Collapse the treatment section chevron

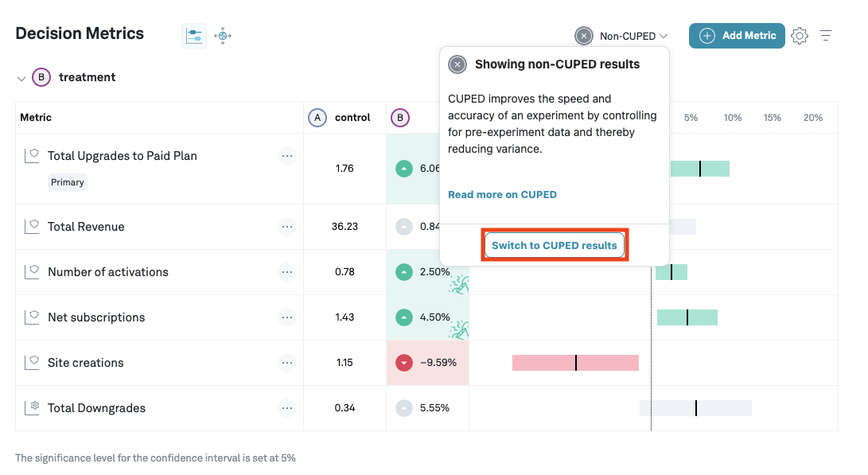pos(21,78)
